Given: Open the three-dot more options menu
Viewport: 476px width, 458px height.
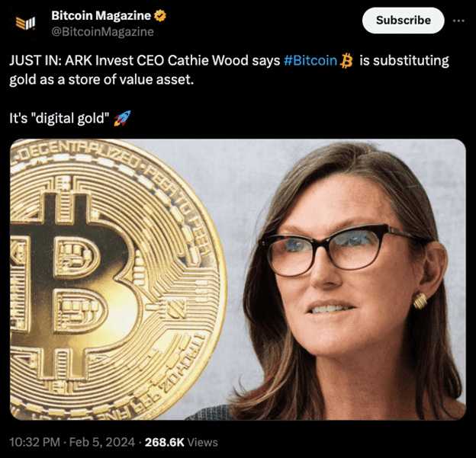Looking at the screenshot, I should click(458, 21).
